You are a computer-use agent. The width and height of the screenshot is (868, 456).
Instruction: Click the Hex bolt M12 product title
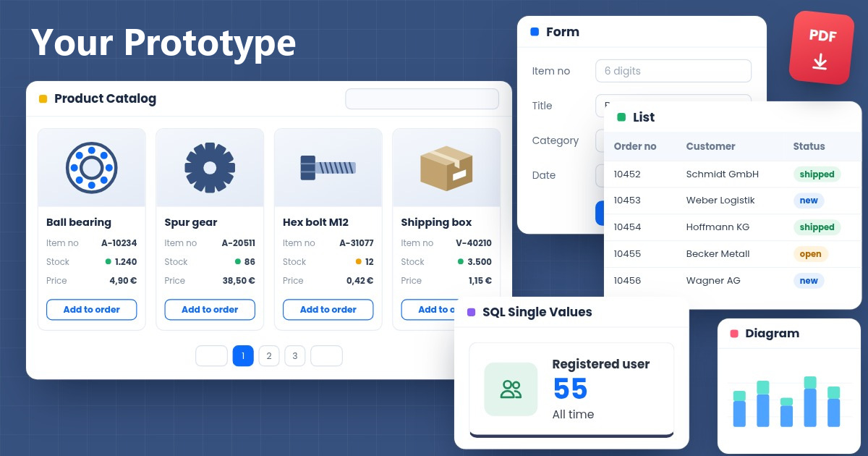coord(315,222)
